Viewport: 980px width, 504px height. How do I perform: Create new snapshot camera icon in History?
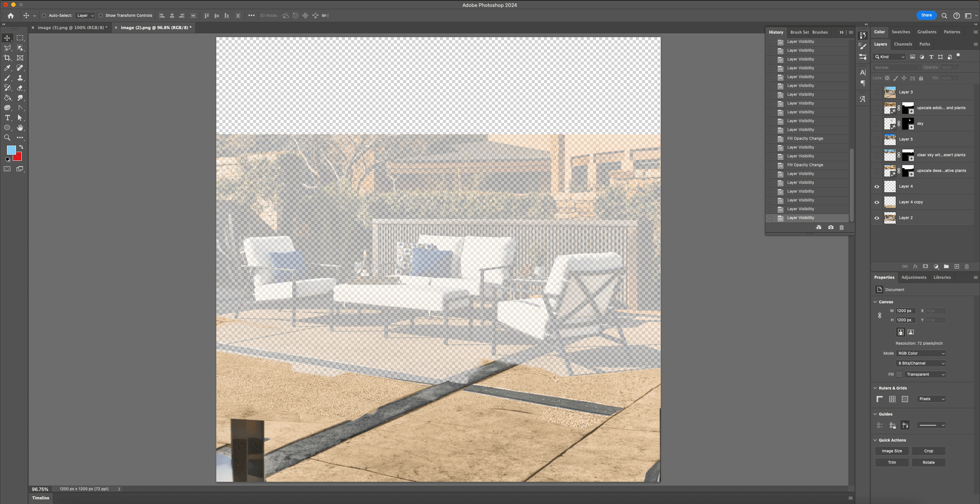click(x=831, y=227)
